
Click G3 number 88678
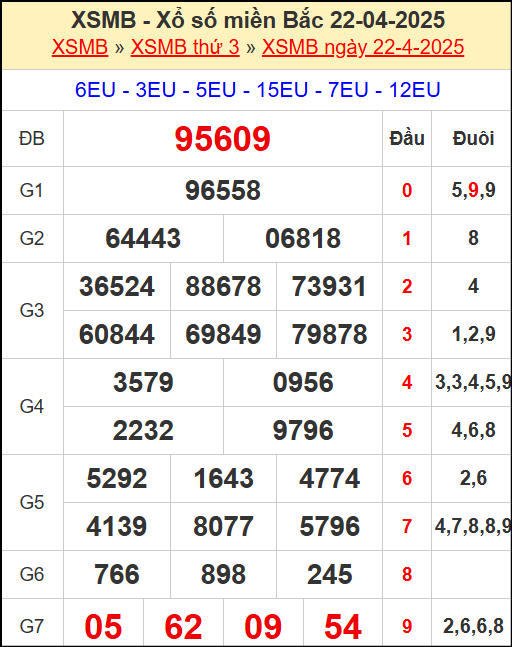[223, 286]
